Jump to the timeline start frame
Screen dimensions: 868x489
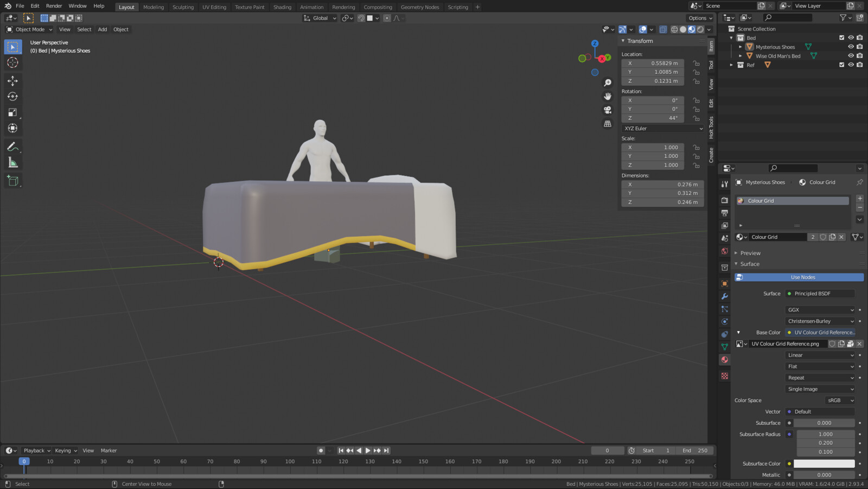(341, 450)
